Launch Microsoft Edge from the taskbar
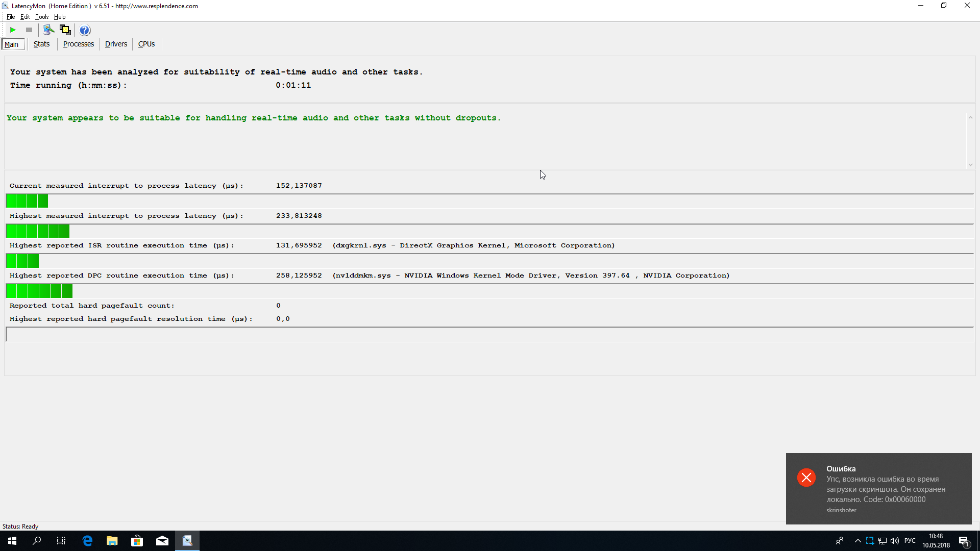This screenshot has height=551, width=980. pyautogui.click(x=87, y=541)
